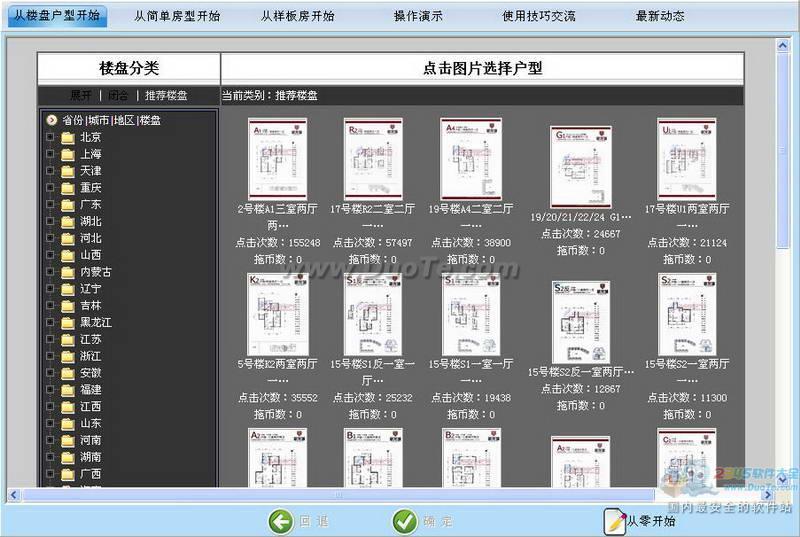The height and width of the screenshot is (537, 800).
Task: Click the orange arrow icon beside 省份|城市|地区|楼盘
Action: click(x=51, y=120)
